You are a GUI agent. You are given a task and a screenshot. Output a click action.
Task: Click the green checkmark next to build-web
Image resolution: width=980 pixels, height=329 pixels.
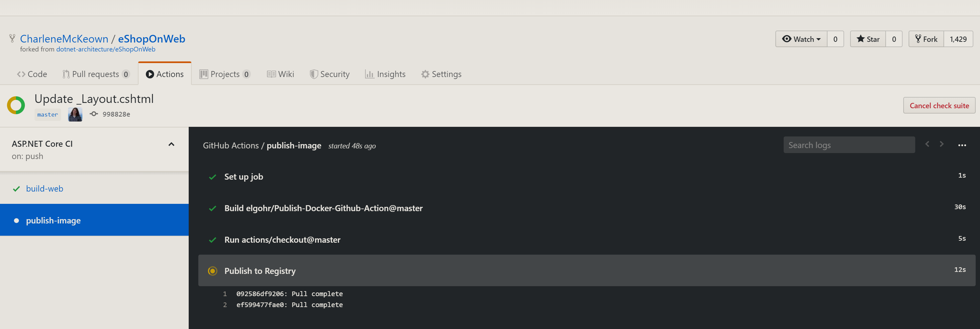click(16, 189)
